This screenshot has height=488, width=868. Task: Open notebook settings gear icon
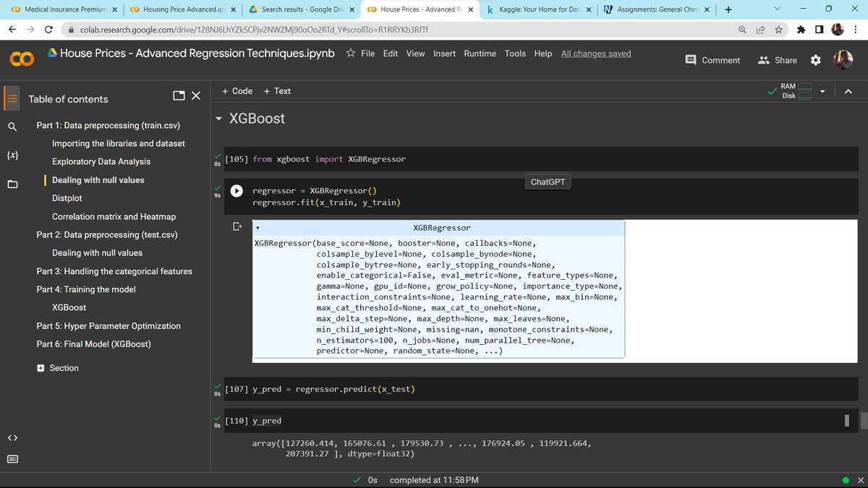click(816, 60)
